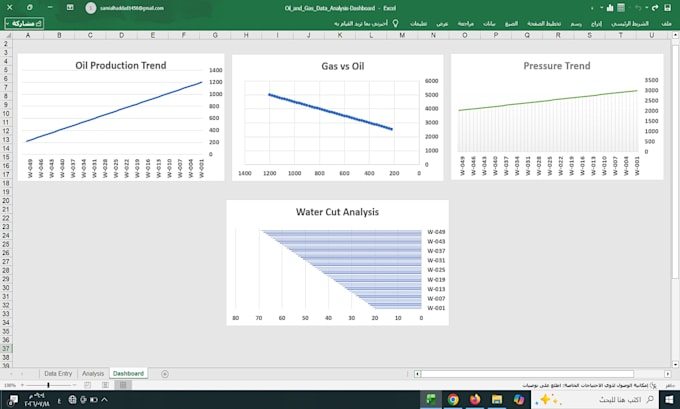
Task: Click the battery icon in system tray
Action: click(x=94, y=400)
